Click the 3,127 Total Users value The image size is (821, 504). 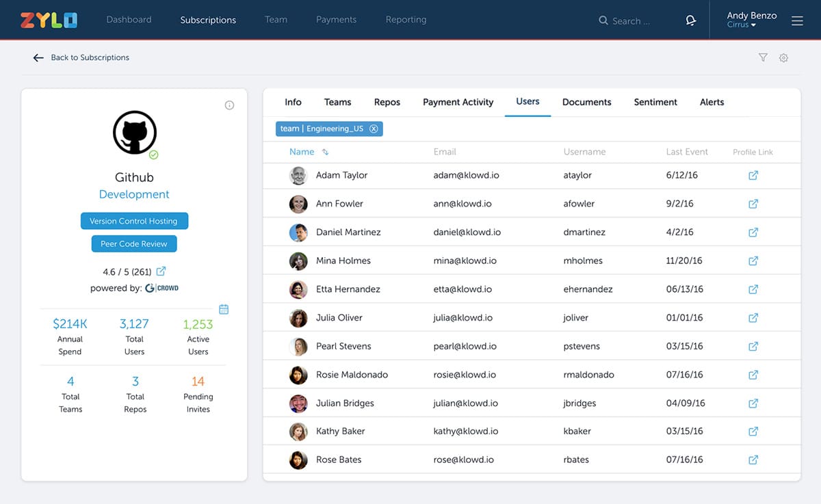pyautogui.click(x=134, y=324)
